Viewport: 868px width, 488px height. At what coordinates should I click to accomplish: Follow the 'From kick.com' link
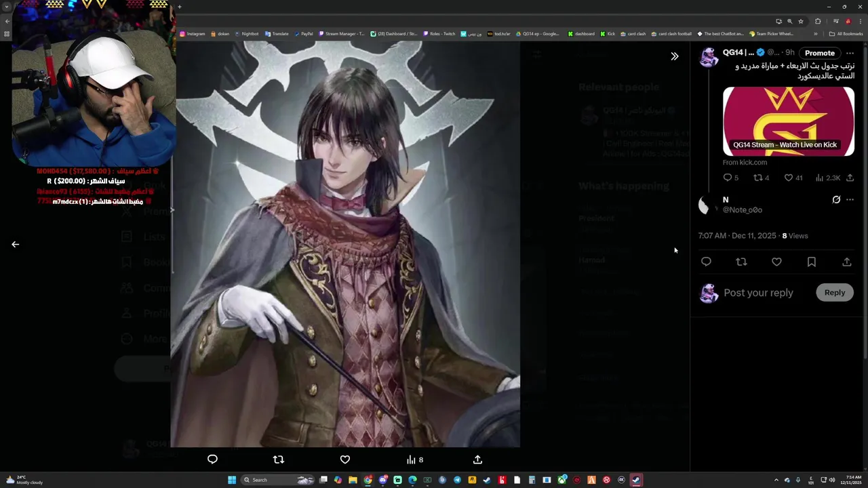(745, 163)
